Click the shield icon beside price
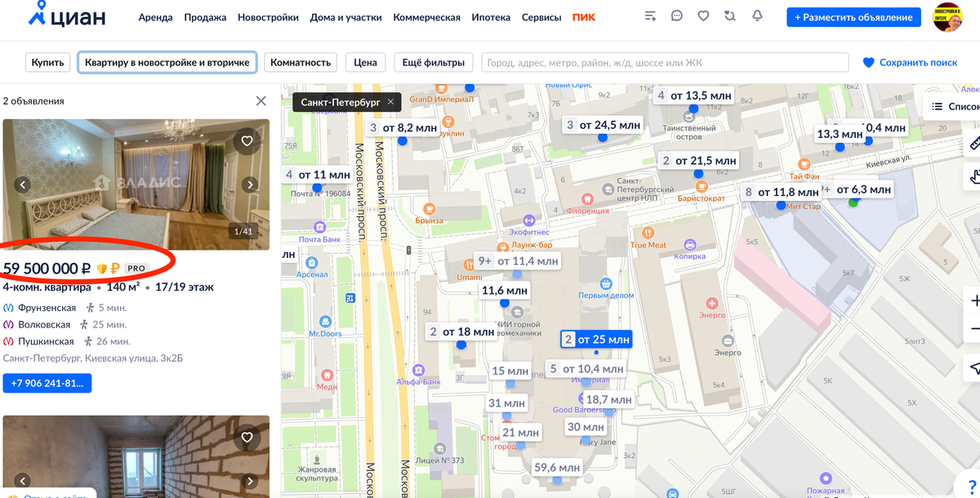Viewport: 980px width, 498px height. tap(102, 269)
